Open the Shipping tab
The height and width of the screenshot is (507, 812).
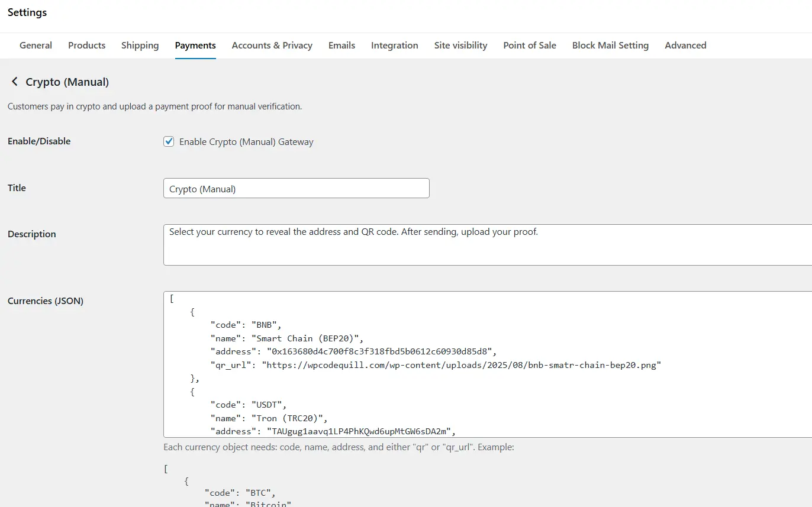[140, 46]
